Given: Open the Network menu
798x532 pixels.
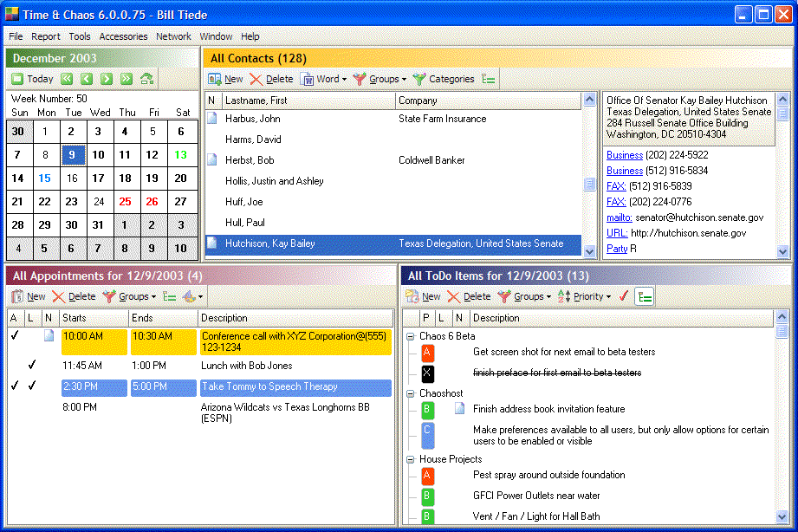Looking at the screenshot, I should [x=173, y=36].
